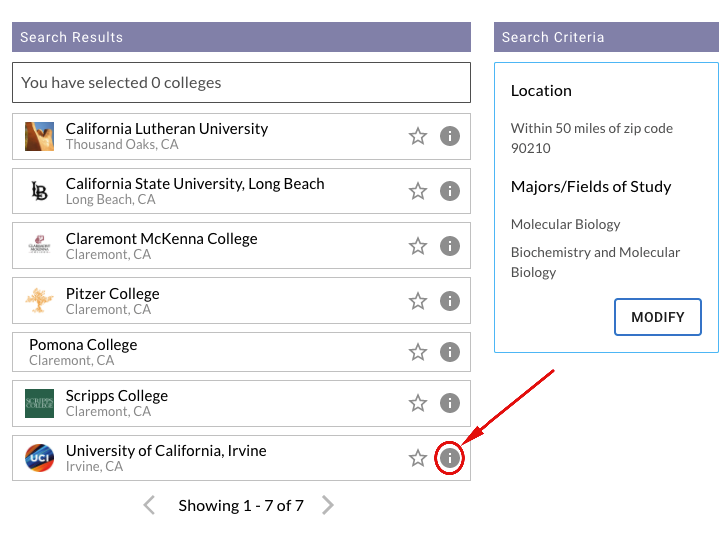Click California Lutheran University logo thumbnail
Image resolution: width=728 pixels, height=538 pixels.
(39, 136)
